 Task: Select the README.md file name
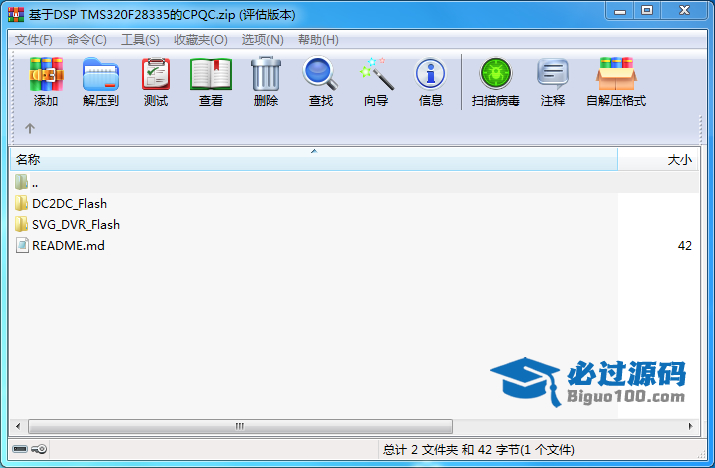point(68,245)
